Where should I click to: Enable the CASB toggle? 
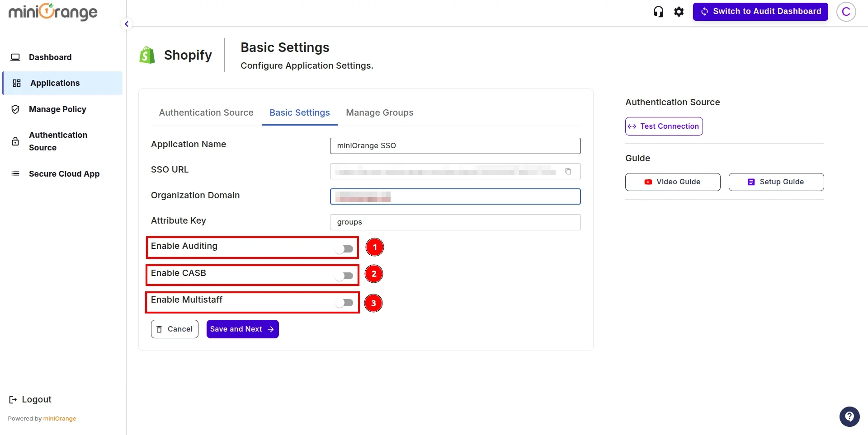pyautogui.click(x=345, y=276)
